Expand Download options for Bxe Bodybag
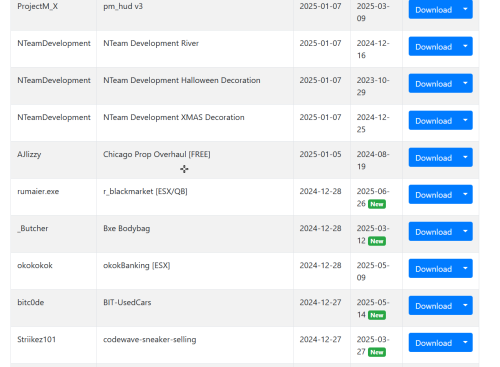 (465, 231)
